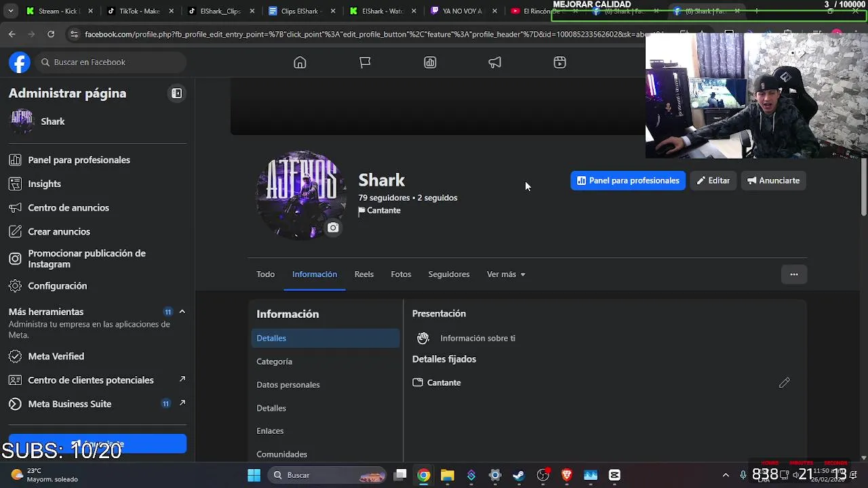Collapse the Más herramientas section
The height and width of the screenshot is (488, 868).
tap(182, 312)
